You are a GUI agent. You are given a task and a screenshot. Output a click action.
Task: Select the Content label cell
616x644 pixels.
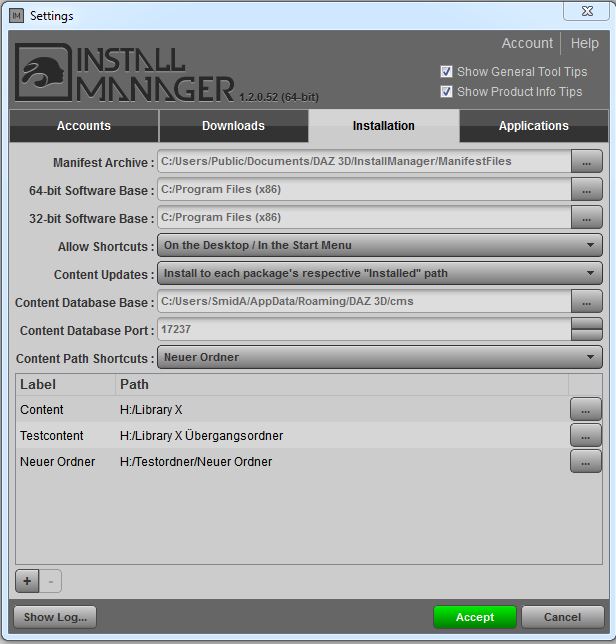pos(41,409)
